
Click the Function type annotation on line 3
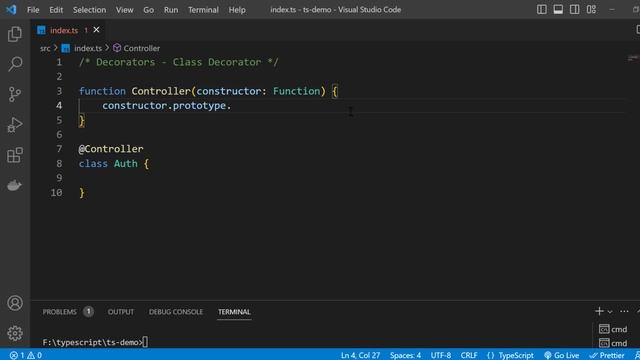pyautogui.click(x=296, y=91)
